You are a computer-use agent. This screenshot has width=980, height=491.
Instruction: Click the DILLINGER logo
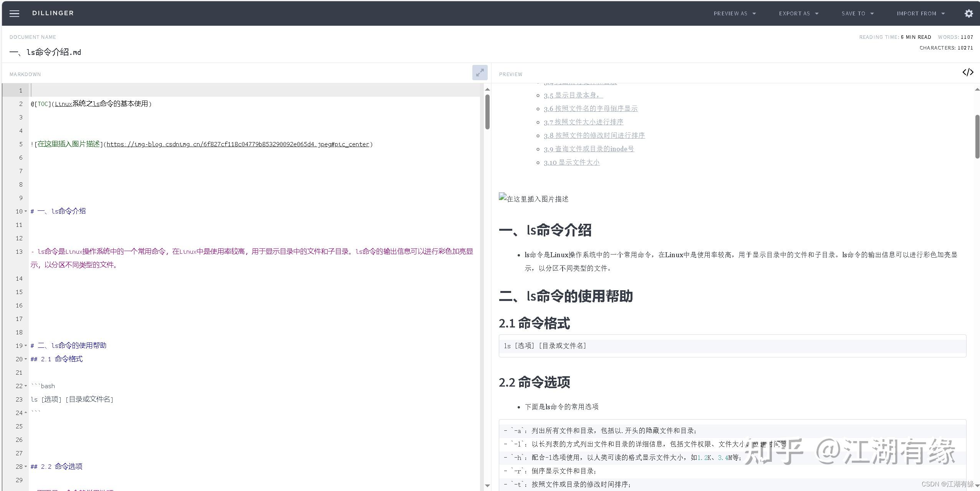(53, 13)
